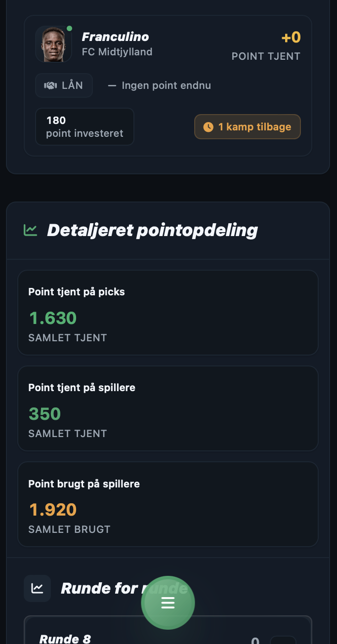Select the Point tjent på picks card
This screenshot has width=337, height=644.
(x=168, y=313)
